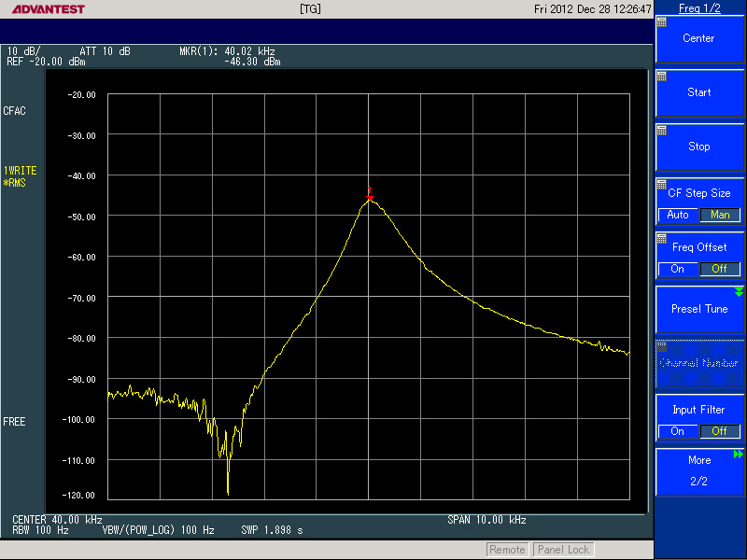Enable the Input Filter with On
747x560 pixels.
click(x=678, y=431)
